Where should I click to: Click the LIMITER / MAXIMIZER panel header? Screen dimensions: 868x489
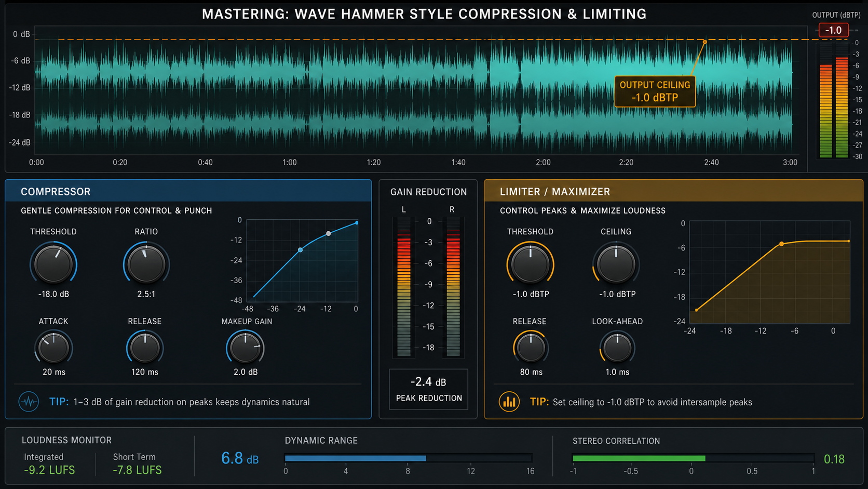[674, 191]
